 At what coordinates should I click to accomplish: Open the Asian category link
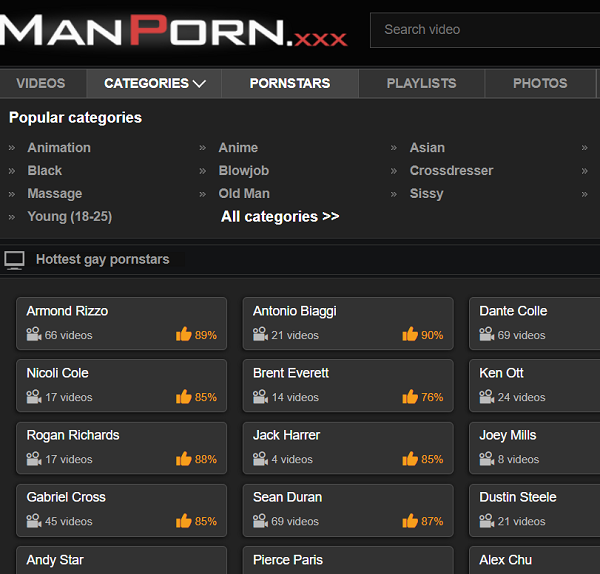click(427, 148)
